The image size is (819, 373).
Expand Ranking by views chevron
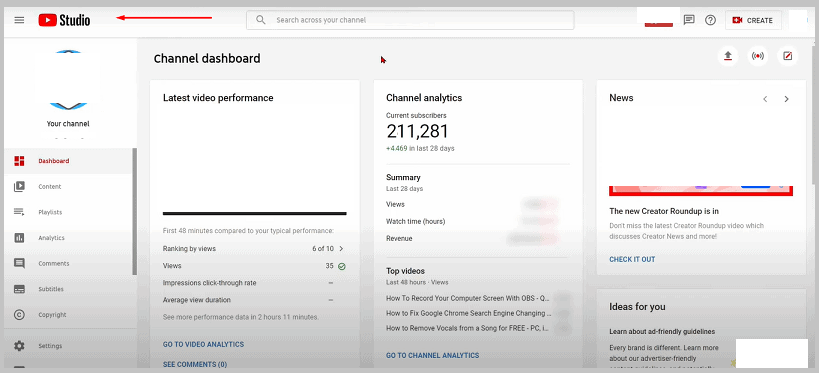pyautogui.click(x=341, y=249)
